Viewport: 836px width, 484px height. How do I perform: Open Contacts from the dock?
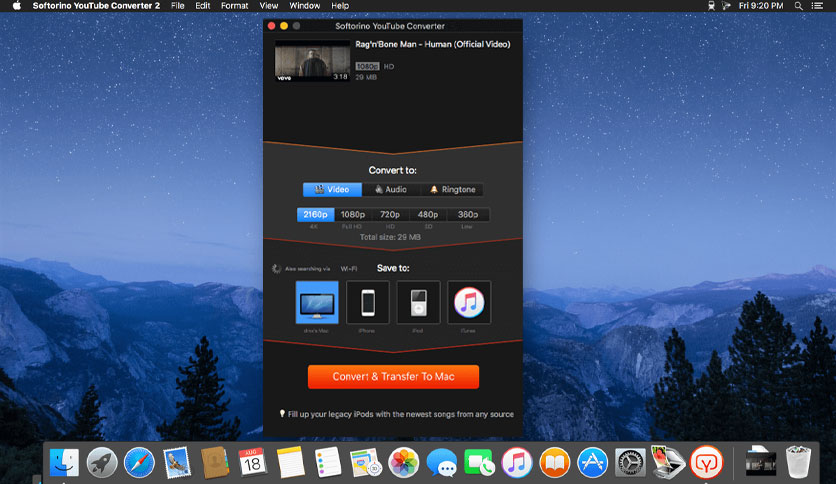click(215, 462)
